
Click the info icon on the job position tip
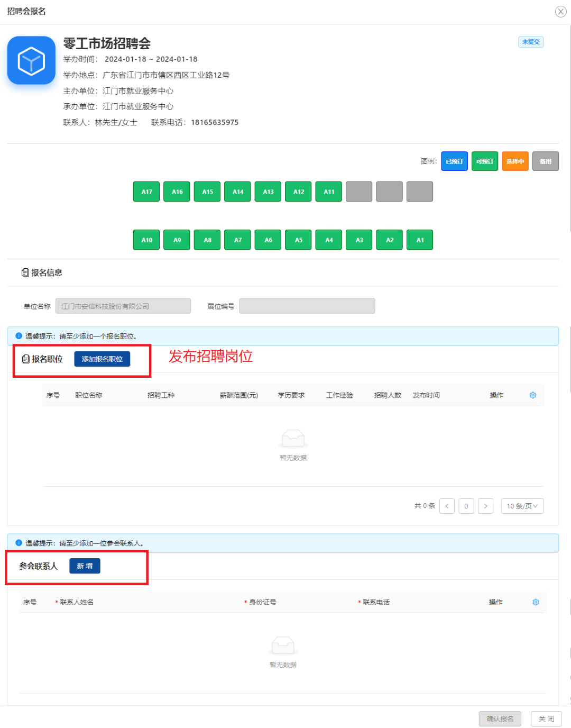(18, 336)
